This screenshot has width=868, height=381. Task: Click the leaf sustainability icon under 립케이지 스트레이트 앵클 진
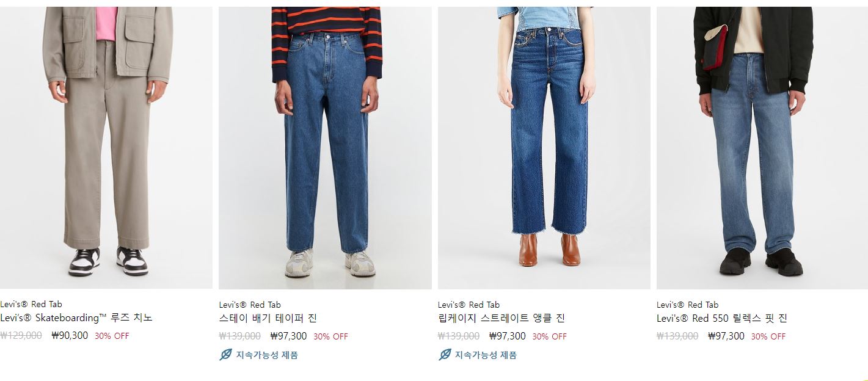[445, 355]
